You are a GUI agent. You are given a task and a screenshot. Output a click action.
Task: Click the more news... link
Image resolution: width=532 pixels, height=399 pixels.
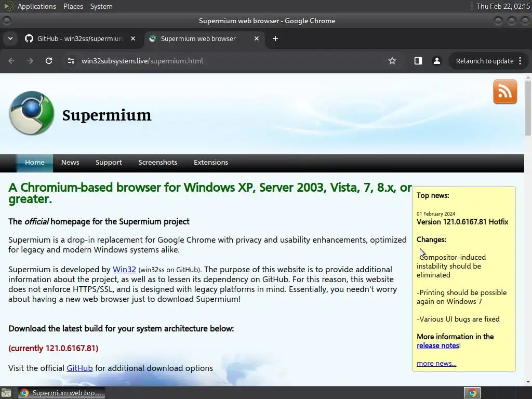tap(436, 363)
